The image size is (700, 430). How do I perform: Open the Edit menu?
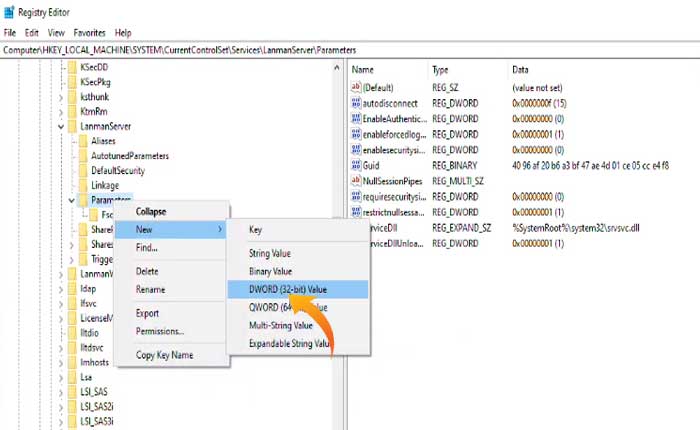[32, 33]
